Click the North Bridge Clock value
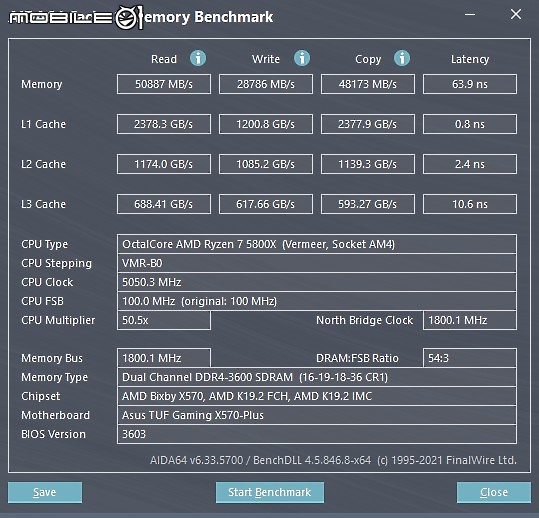Screen dimensions: 539x518 click(470, 320)
